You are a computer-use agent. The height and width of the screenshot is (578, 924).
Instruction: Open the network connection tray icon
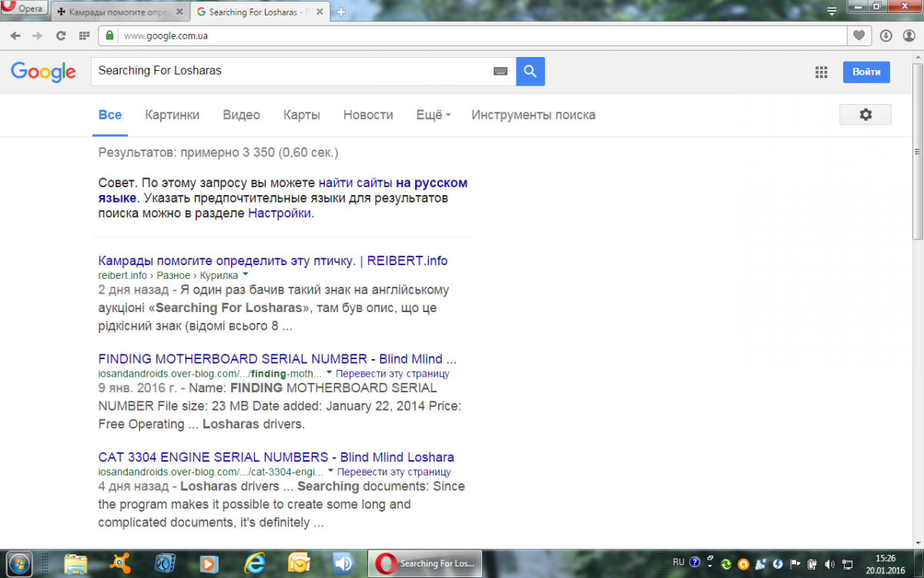848,563
